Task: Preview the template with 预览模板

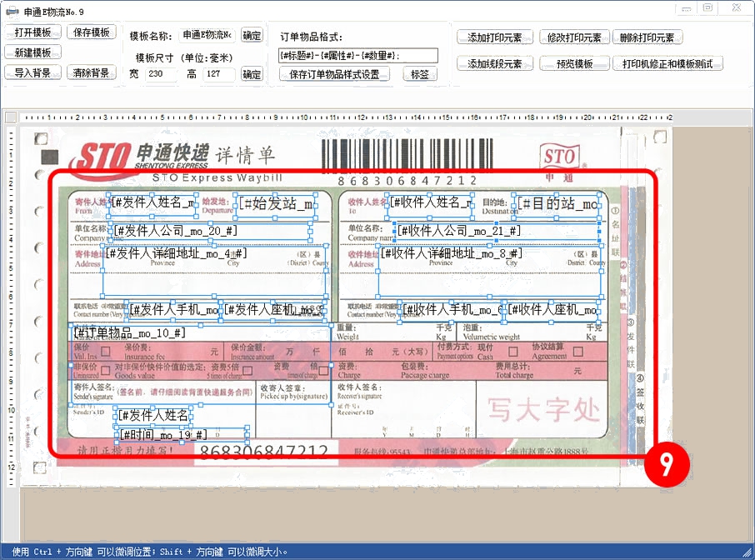Action: pyautogui.click(x=574, y=63)
